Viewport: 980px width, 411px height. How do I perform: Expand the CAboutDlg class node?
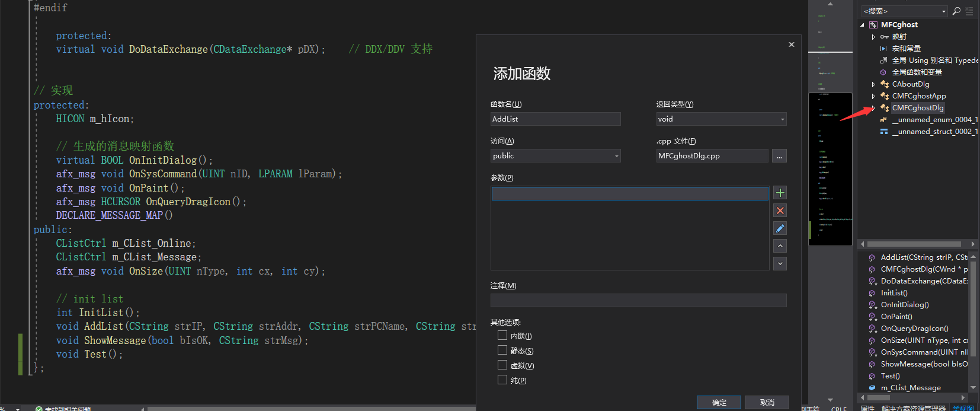[x=873, y=84]
